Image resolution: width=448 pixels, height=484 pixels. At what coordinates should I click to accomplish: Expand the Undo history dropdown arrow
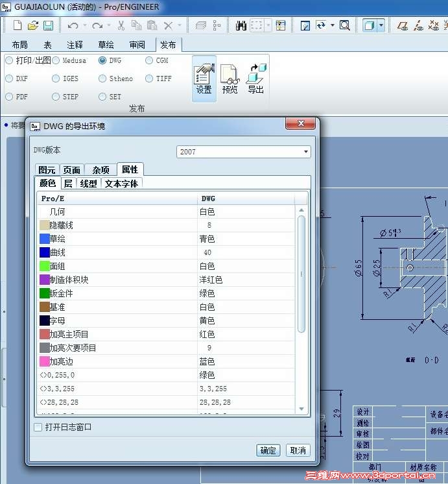tap(84, 25)
